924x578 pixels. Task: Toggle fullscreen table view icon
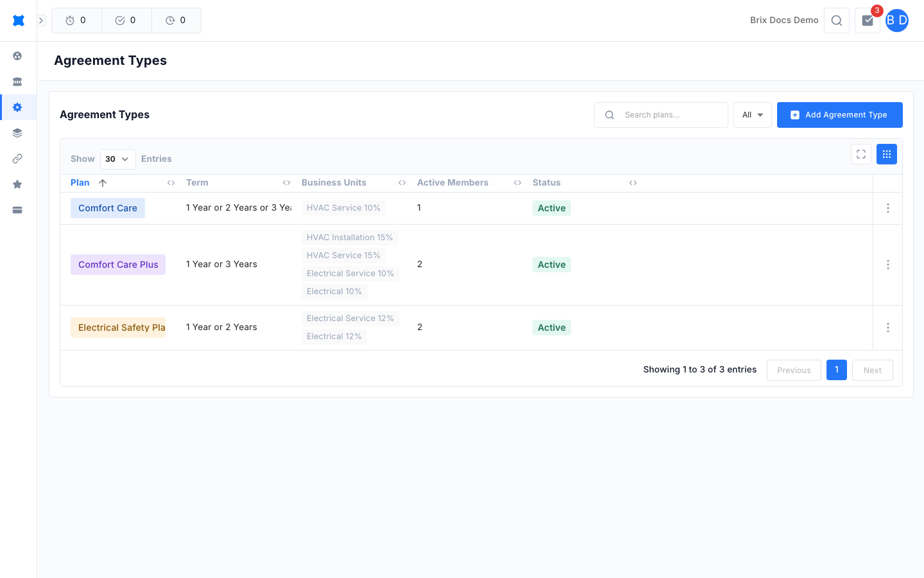coord(861,154)
